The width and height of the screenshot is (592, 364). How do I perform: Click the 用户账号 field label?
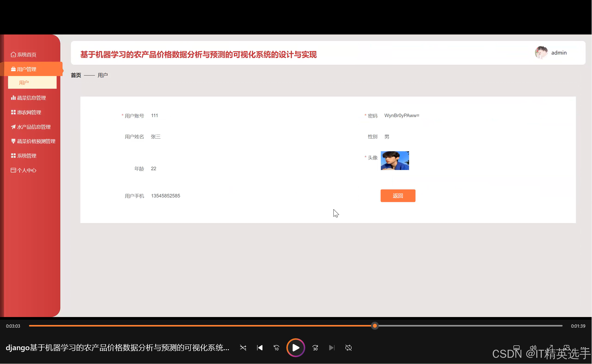pos(134,116)
